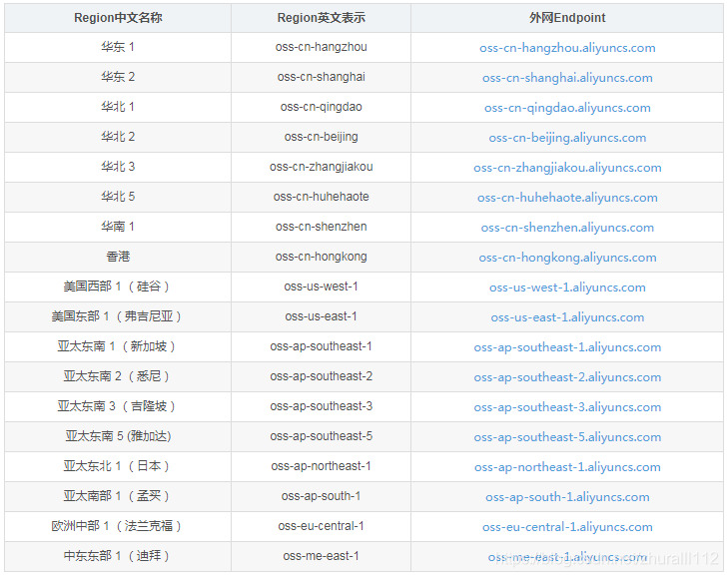Open the oss-cn-qingdao.aliyuncs.com endpoint link
728x577 pixels.
point(567,108)
